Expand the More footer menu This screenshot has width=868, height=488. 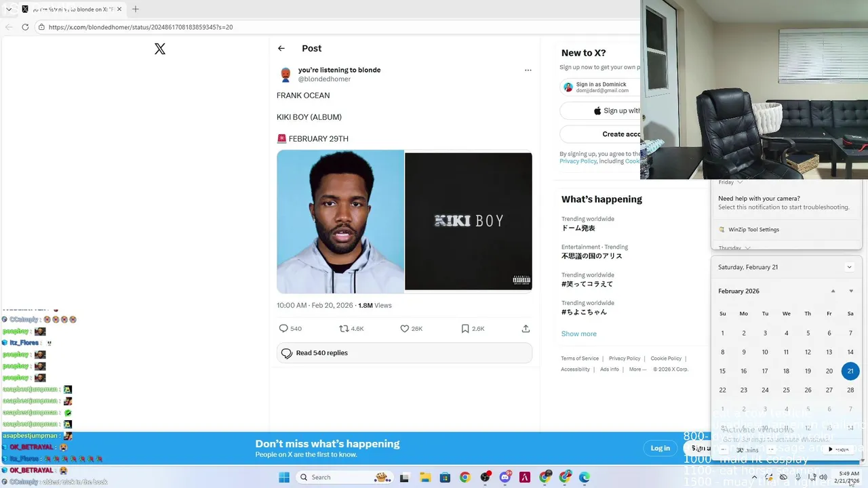637,369
